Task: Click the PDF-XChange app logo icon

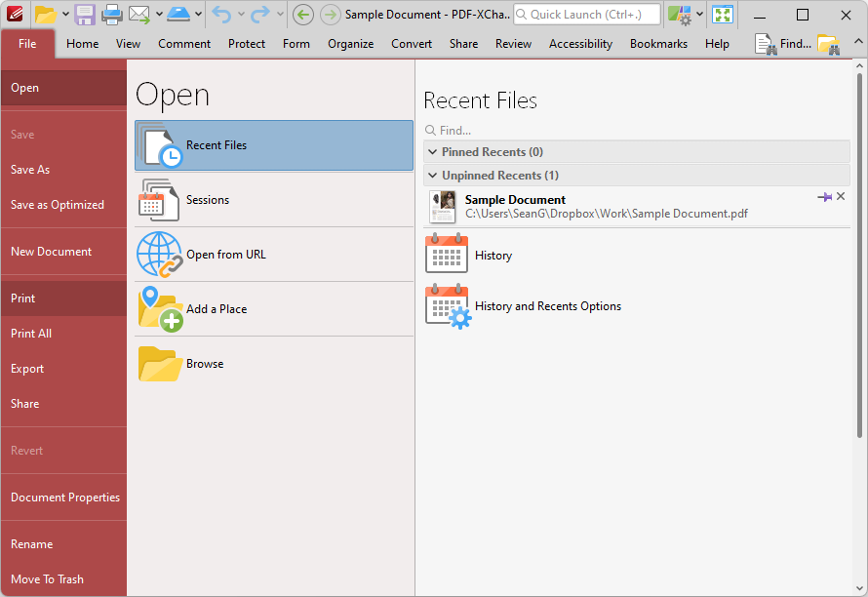Action: pos(15,14)
